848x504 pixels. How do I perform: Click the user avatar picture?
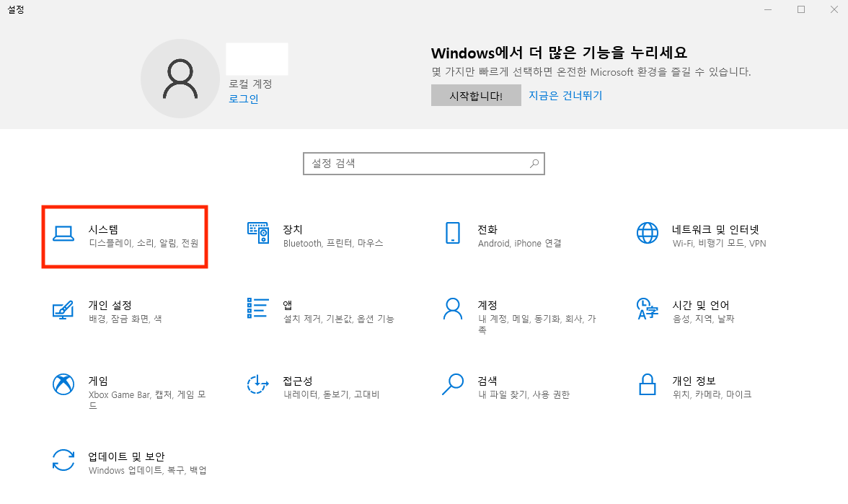180,79
